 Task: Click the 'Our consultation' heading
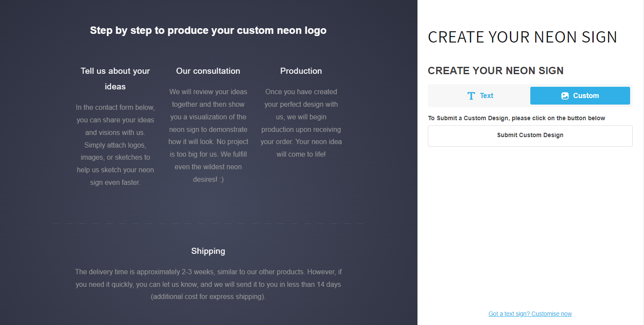[208, 71]
